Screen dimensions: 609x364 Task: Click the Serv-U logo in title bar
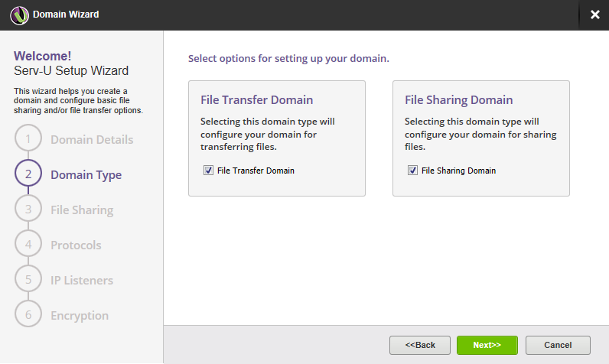(x=19, y=15)
